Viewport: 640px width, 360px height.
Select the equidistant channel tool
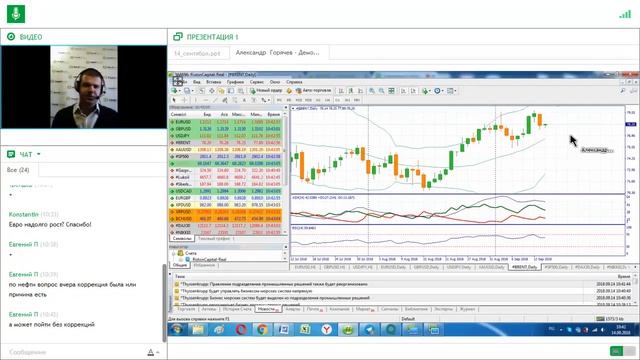225,100
